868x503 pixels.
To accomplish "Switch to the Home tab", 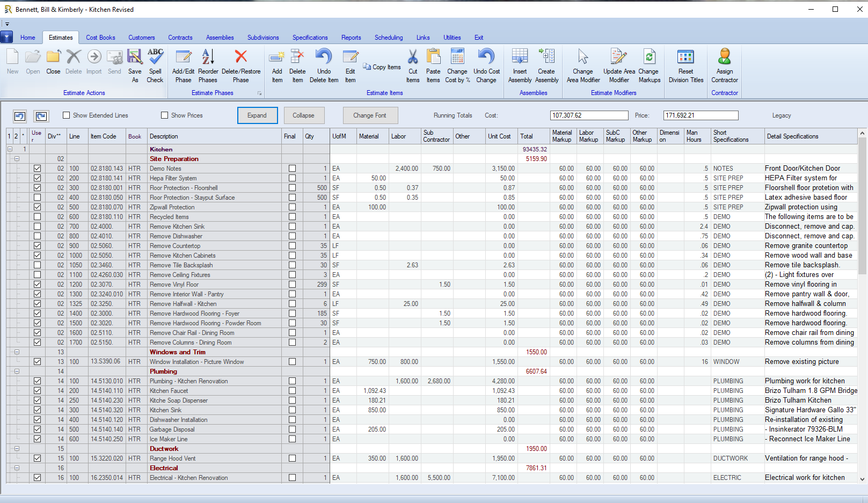I will 28,38.
